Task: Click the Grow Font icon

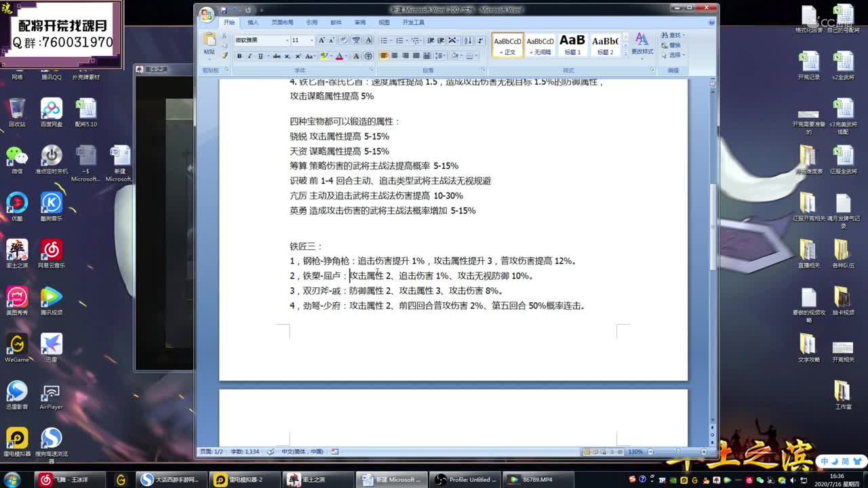Action: [x=321, y=41]
